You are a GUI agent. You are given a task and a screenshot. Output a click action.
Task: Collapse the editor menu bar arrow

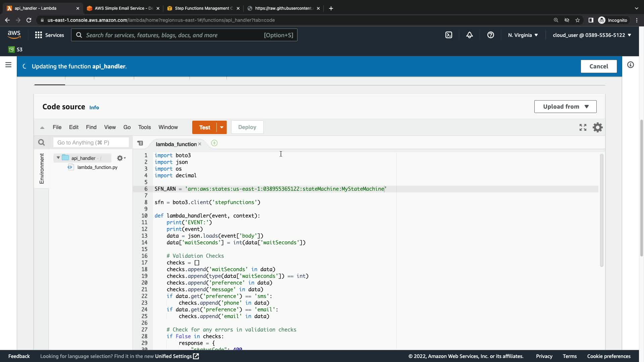(42, 127)
